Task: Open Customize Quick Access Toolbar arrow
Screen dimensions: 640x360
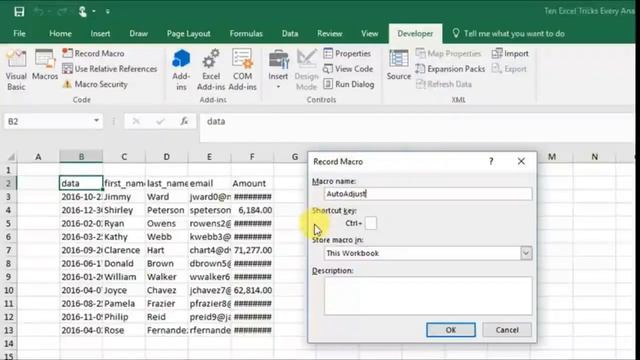Action: [108, 12]
